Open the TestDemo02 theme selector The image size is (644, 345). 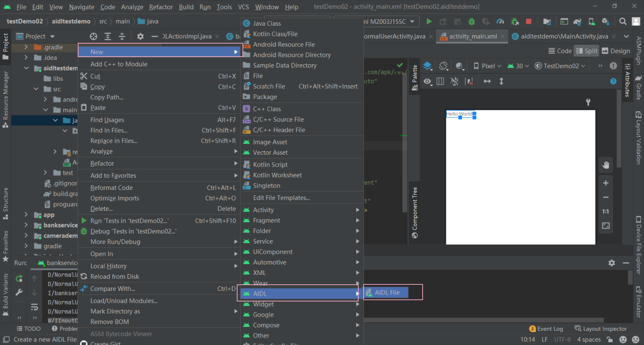click(x=559, y=66)
